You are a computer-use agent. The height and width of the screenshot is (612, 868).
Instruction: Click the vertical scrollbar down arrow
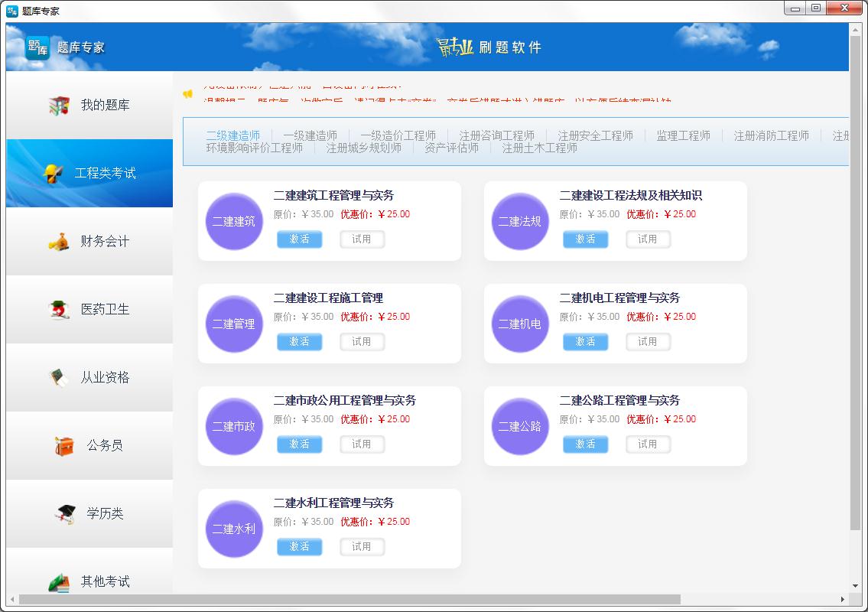tap(857, 585)
